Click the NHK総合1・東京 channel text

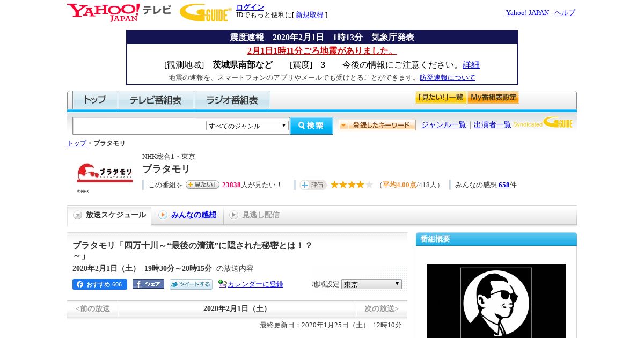[x=169, y=157]
